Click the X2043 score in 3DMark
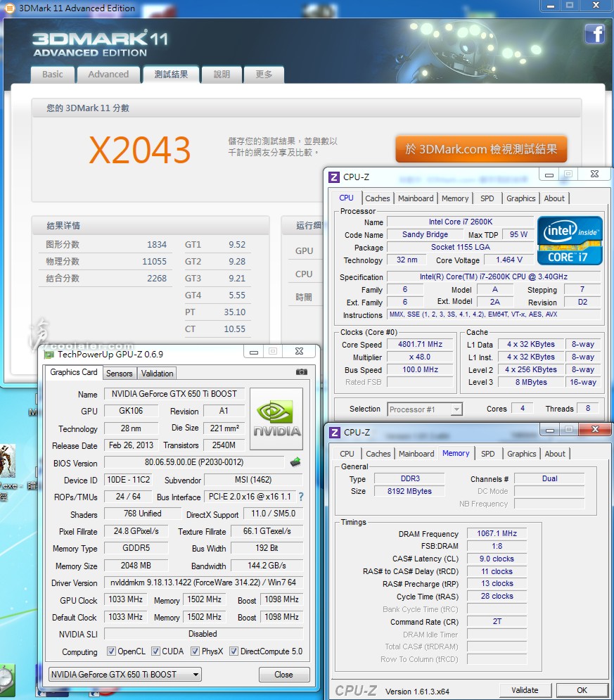Screen dimensions: 614x700 click(140, 150)
